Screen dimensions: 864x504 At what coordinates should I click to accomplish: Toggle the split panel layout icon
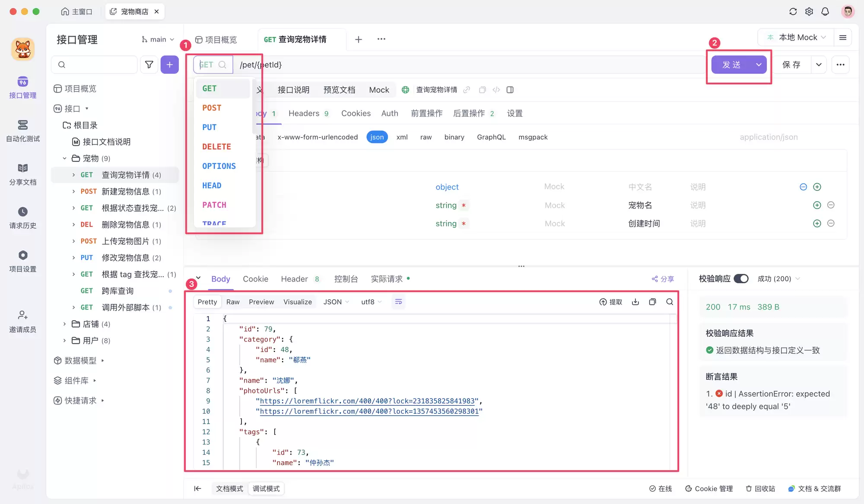pos(510,90)
